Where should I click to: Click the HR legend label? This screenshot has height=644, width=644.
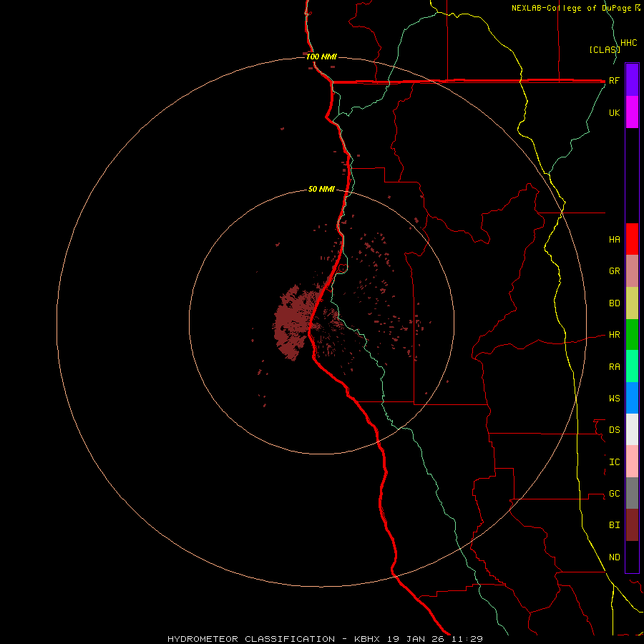pos(614,335)
